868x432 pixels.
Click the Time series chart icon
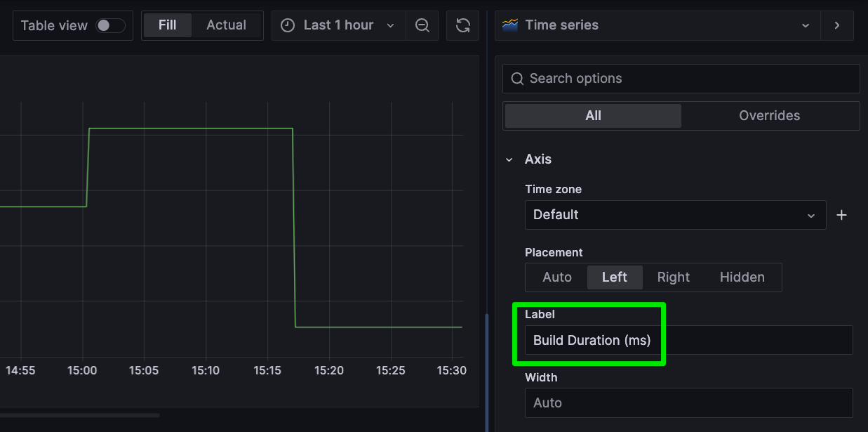tap(511, 25)
